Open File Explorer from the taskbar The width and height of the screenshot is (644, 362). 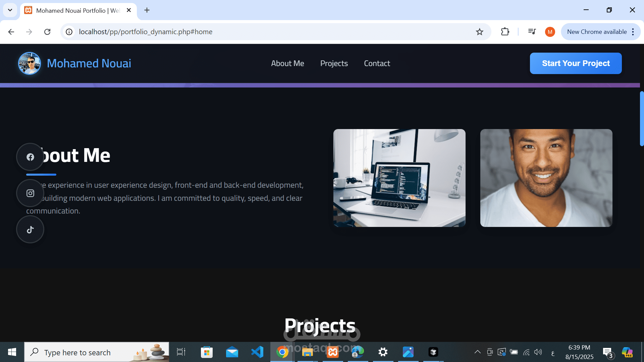[x=308, y=352]
